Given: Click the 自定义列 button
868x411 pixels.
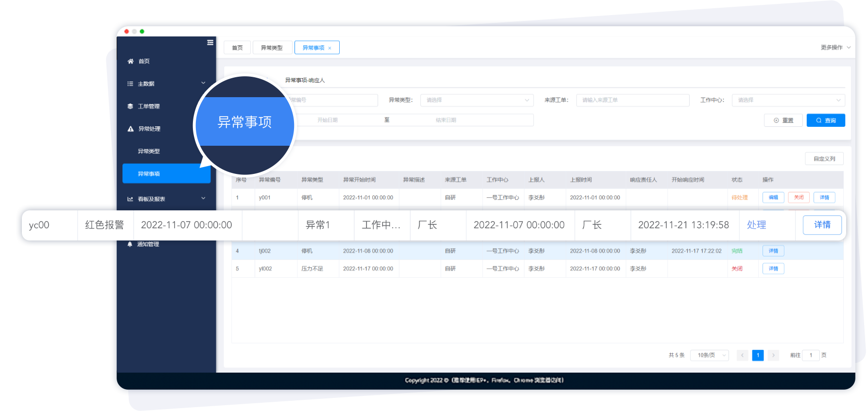Looking at the screenshot, I should point(824,159).
